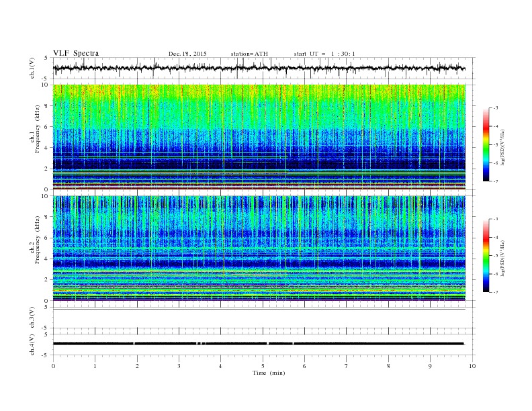Click the ch.2 spectrogram color scale bar
Viewport: 532px width, 411px height.
(486, 255)
